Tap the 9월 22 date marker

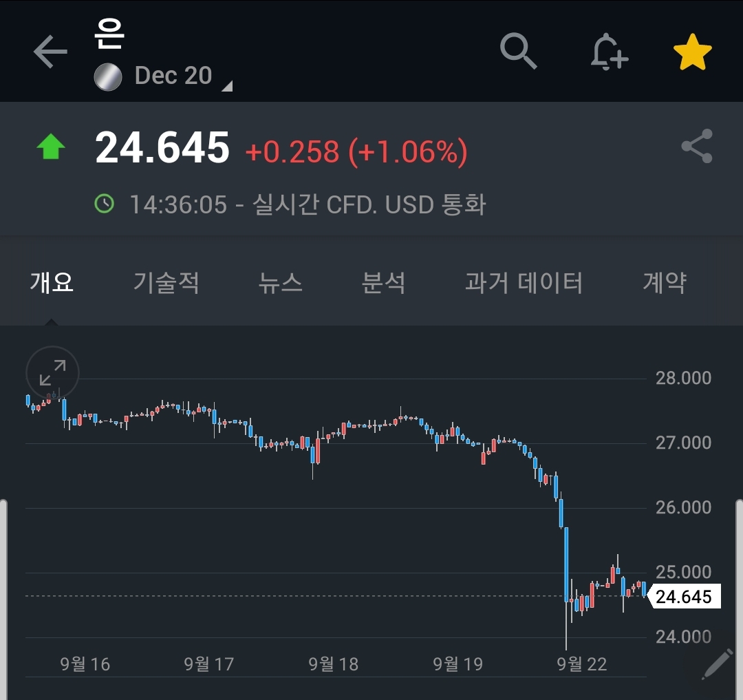582,664
